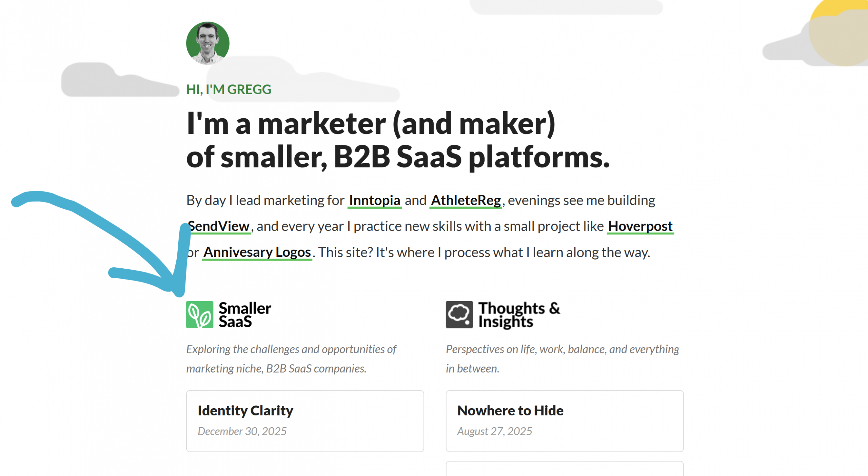This screenshot has height=476, width=868.
Task: Click the December 30, 2025 date
Action: (242, 431)
